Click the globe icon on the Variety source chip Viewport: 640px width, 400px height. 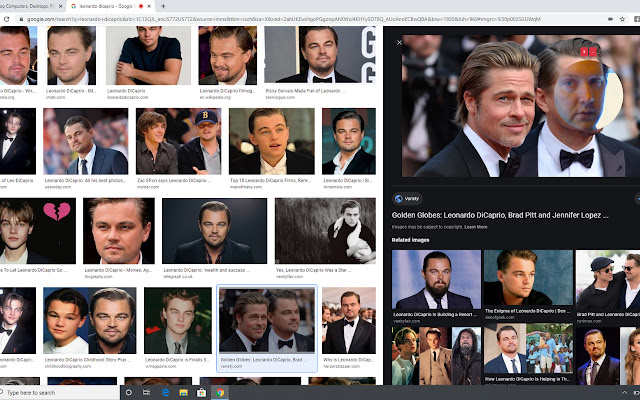[399, 199]
